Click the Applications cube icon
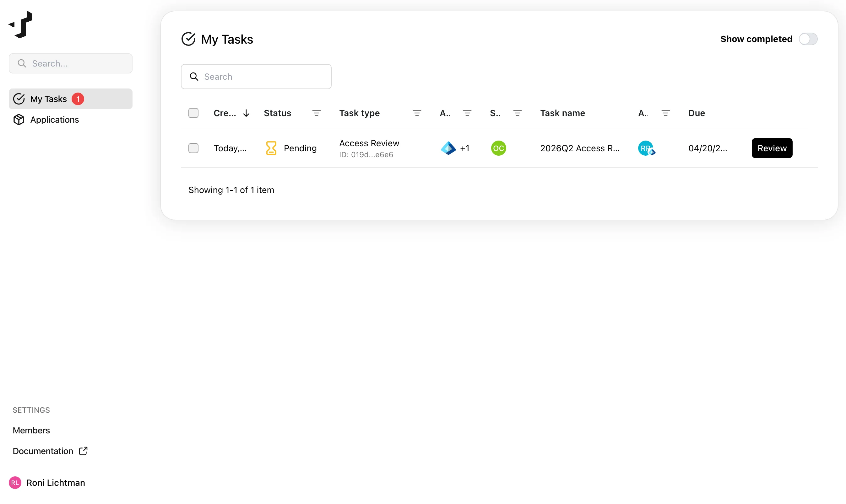 (x=19, y=120)
